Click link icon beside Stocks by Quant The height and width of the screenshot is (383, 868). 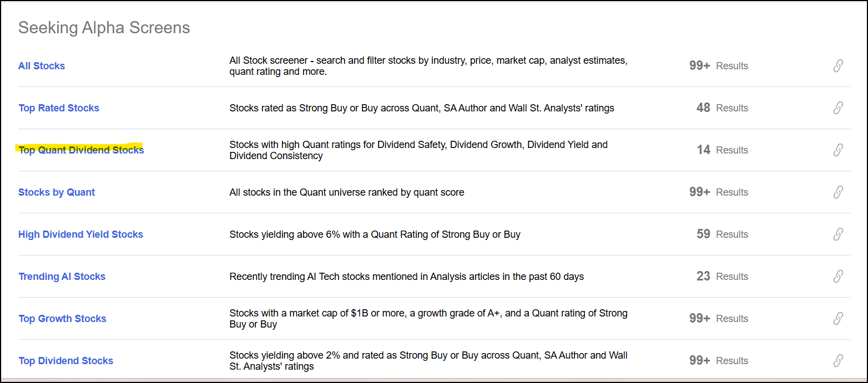838,192
